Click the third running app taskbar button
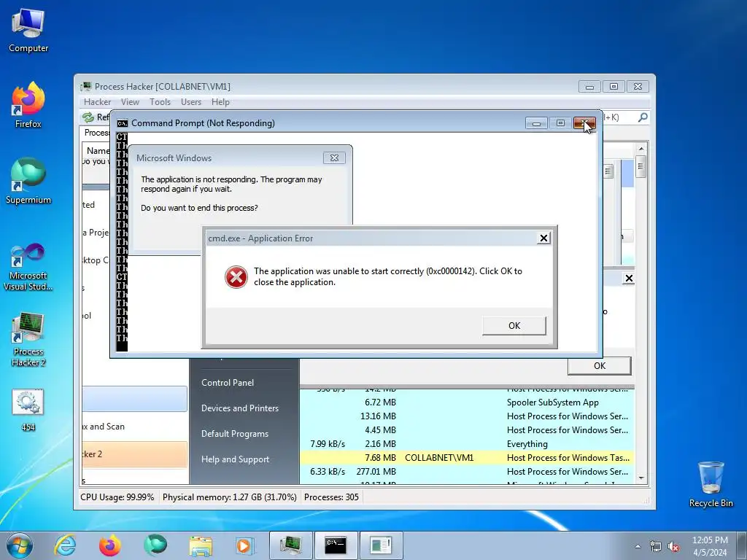The width and height of the screenshot is (747, 560). (381, 545)
